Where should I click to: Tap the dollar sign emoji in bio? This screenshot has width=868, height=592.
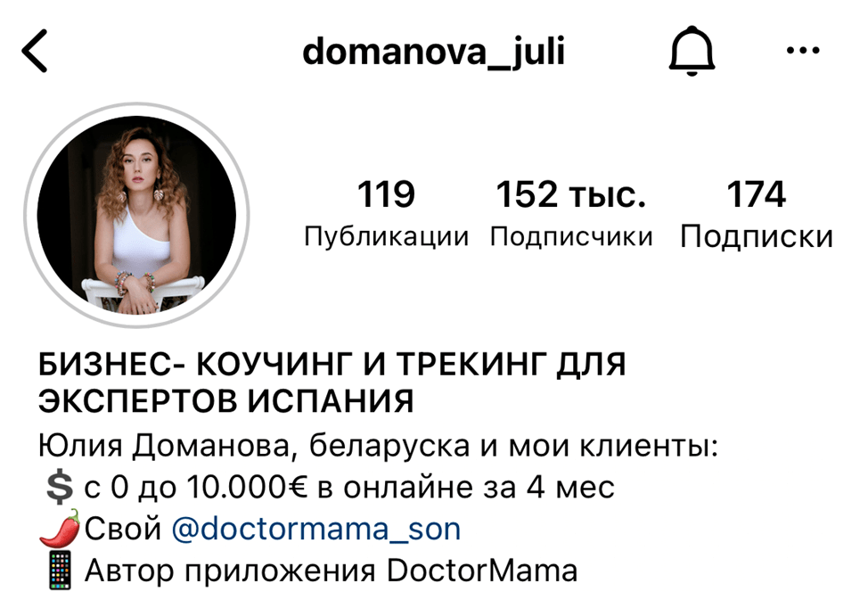pos(59,488)
